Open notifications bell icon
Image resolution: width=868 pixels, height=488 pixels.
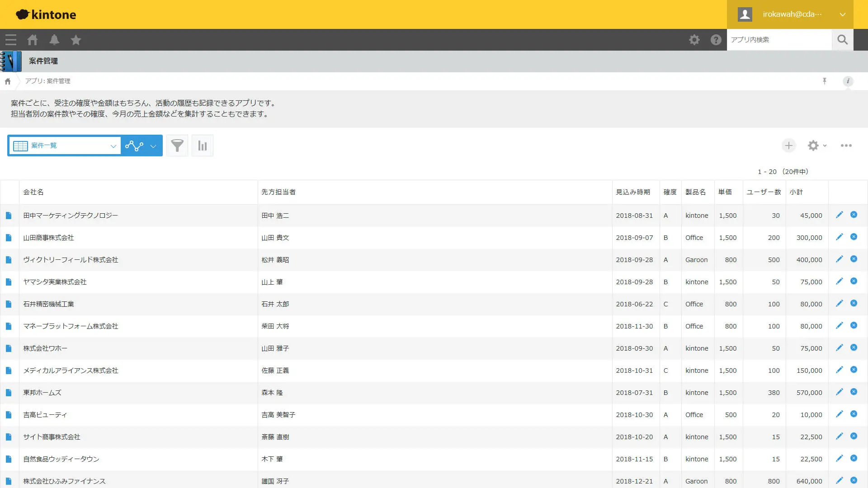(54, 40)
